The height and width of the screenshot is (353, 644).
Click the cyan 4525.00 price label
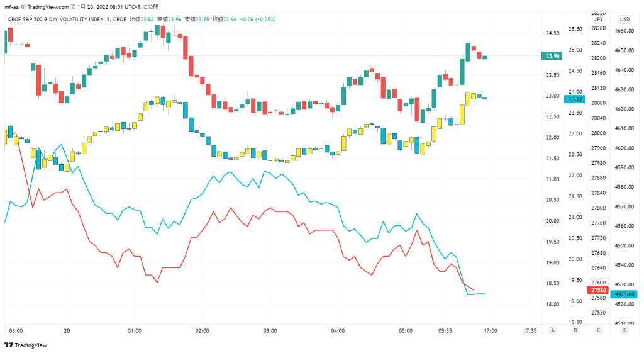(x=625, y=294)
